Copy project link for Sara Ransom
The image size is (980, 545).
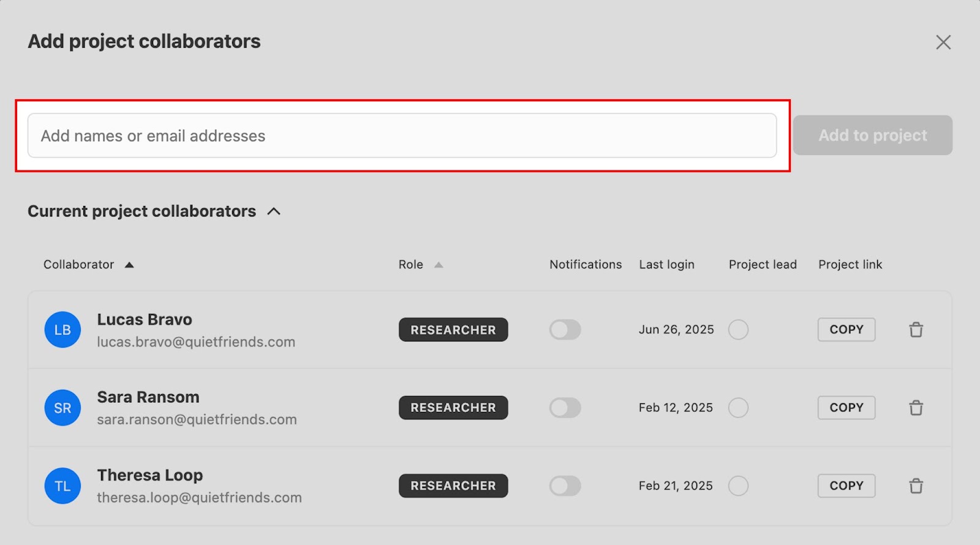click(846, 408)
